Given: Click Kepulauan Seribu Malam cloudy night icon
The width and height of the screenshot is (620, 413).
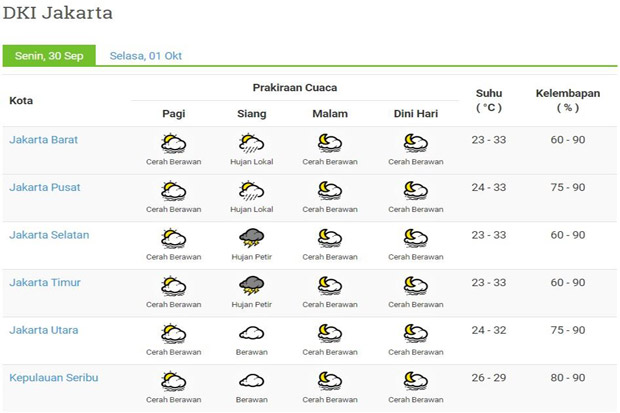Looking at the screenshot, I should pos(330,381).
